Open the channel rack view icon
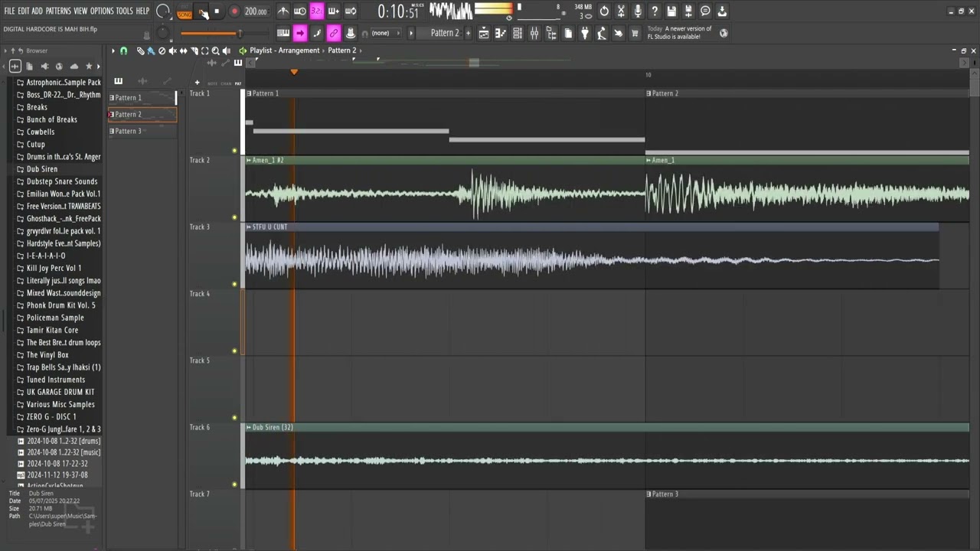Image resolution: width=980 pixels, height=551 pixels. pyautogui.click(x=517, y=33)
